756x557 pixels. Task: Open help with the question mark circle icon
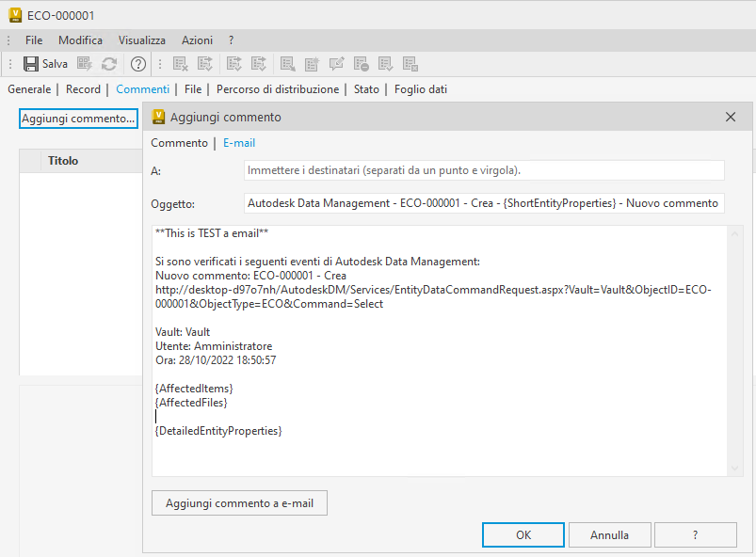pyautogui.click(x=138, y=64)
